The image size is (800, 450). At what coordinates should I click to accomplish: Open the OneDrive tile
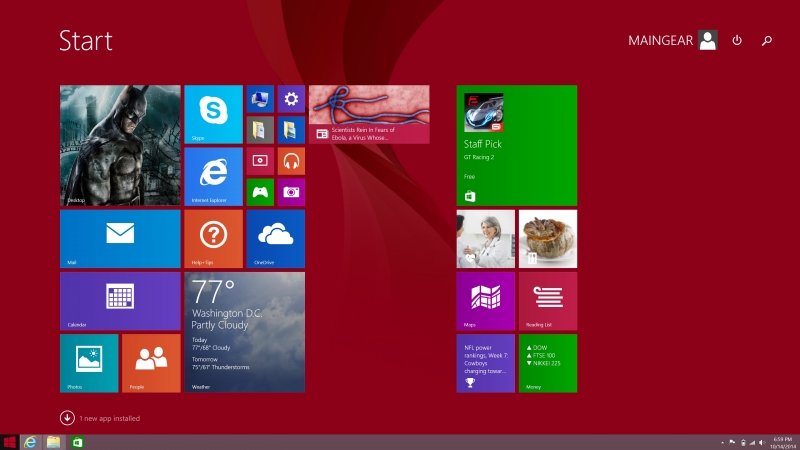[x=276, y=239]
